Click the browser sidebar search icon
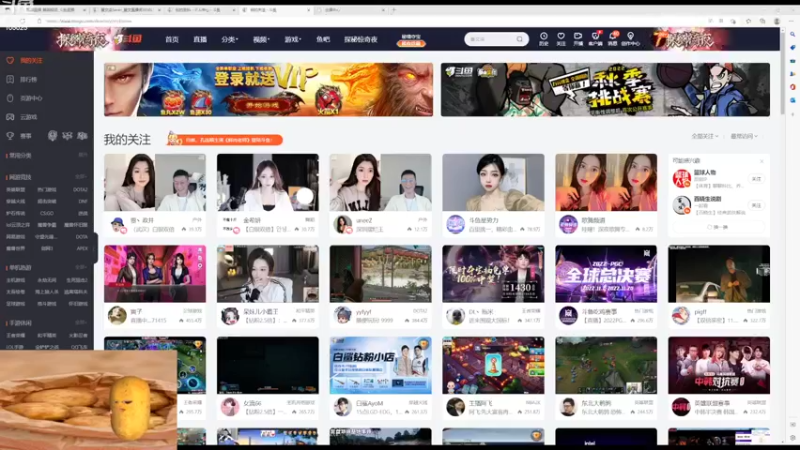The width and height of the screenshot is (800, 450). point(792,34)
